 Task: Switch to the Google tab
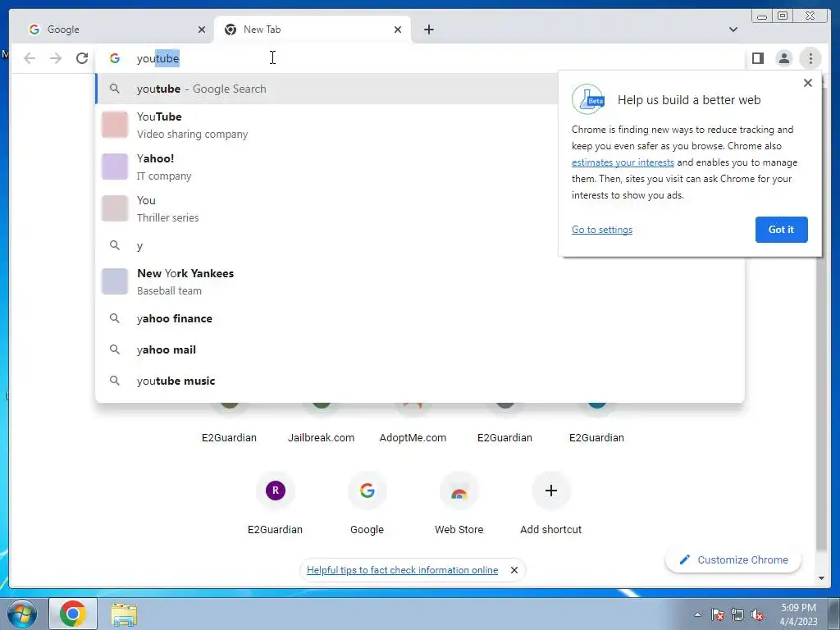pos(112,30)
